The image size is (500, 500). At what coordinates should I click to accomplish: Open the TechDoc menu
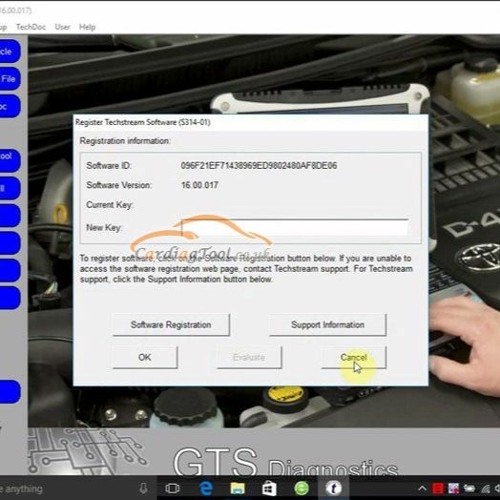coord(31,27)
